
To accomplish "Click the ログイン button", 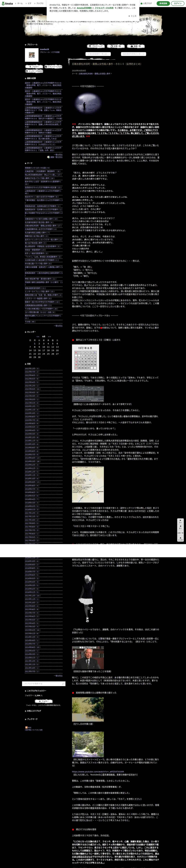I will [178, 3].
